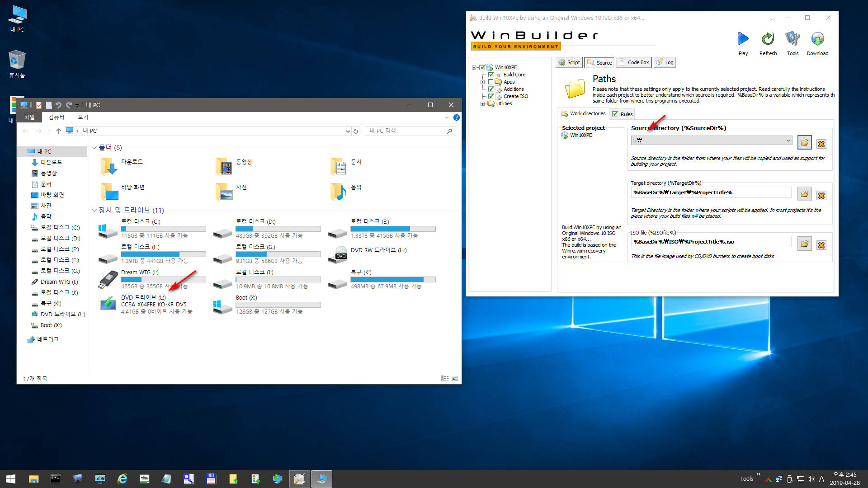Switch to the Code Box tab
The height and width of the screenshot is (488, 868).
634,62
